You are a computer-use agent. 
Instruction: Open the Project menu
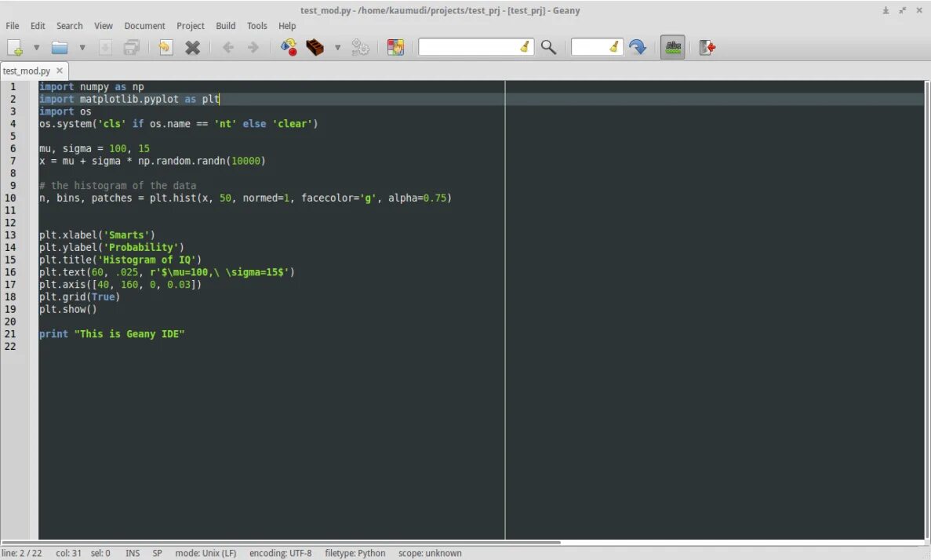tap(190, 26)
